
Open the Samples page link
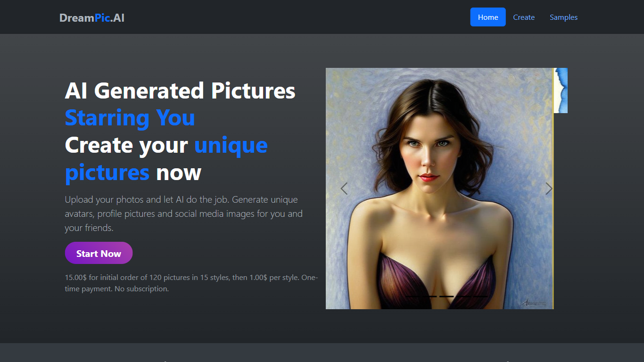tap(563, 17)
